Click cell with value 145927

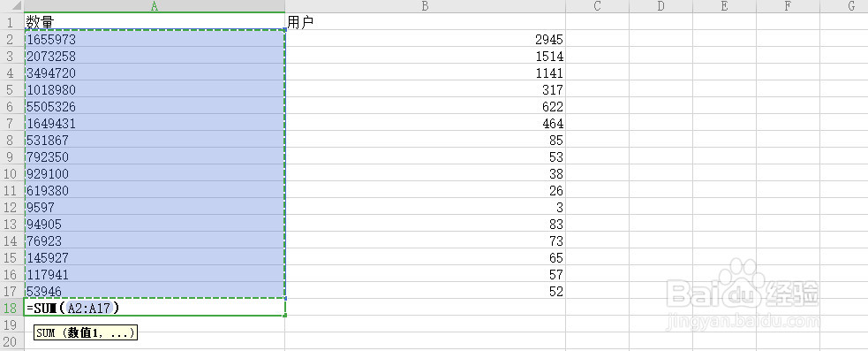click(155, 256)
